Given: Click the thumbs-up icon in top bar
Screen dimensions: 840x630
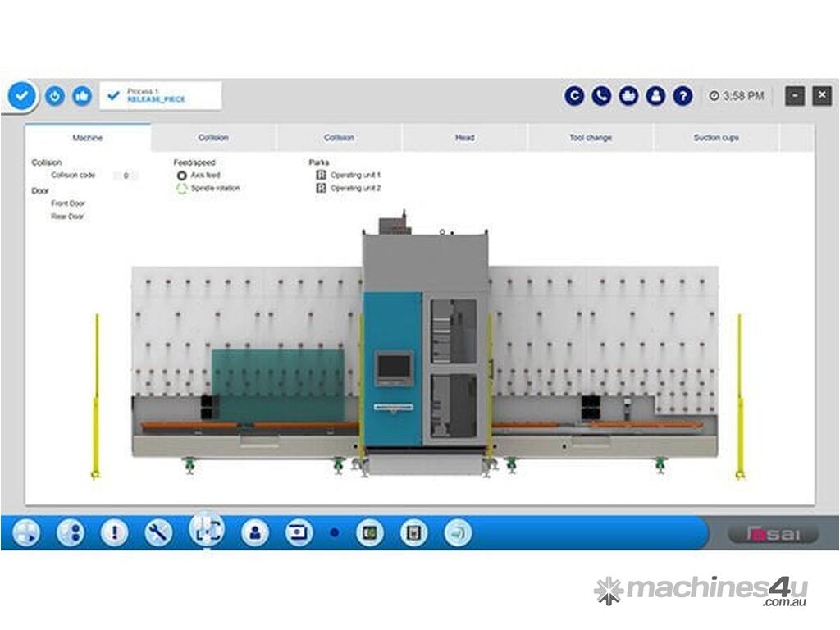Looking at the screenshot, I should tap(81, 96).
